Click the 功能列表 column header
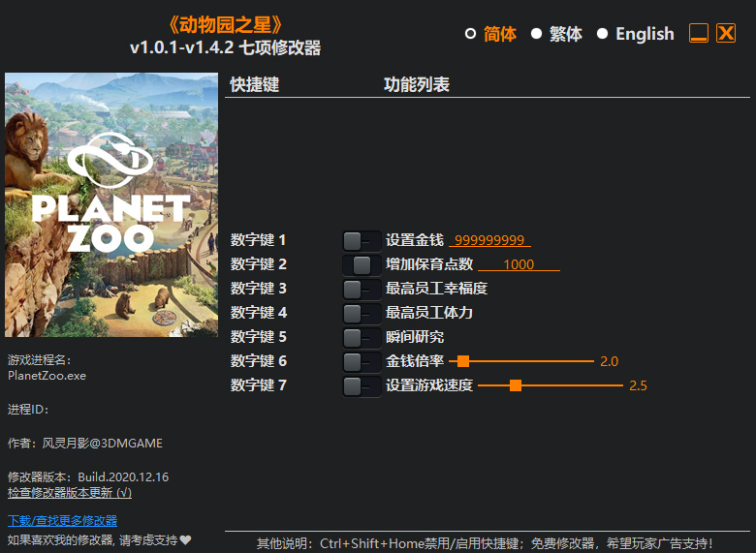The width and height of the screenshot is (756, 553). point(417,85)
